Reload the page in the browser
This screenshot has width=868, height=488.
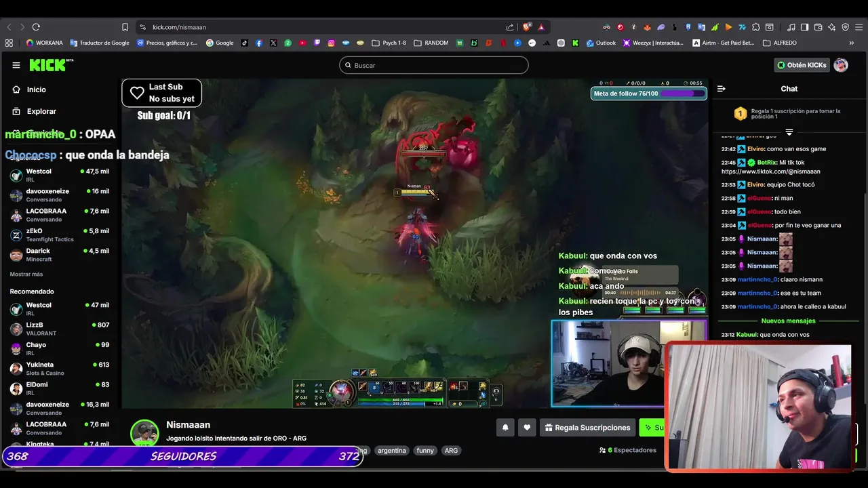[x=36, y=27]
